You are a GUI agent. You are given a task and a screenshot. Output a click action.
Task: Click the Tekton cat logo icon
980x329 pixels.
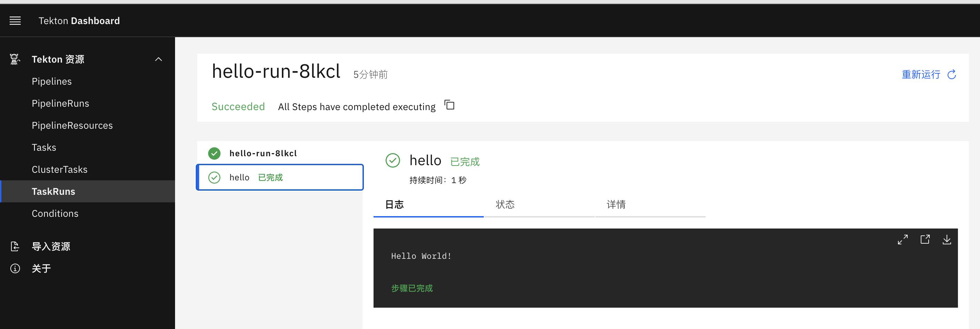click(15, 59)
